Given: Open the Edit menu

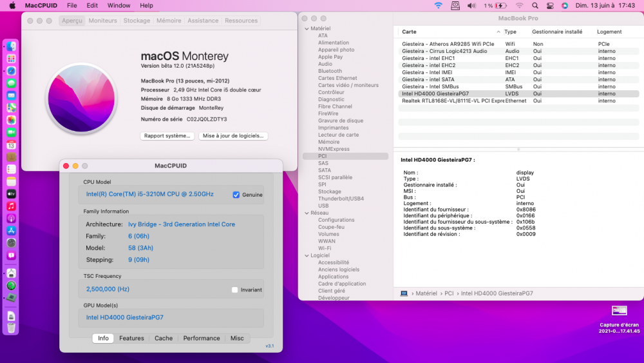Looking at the screenshot, I should coord(92,5).
